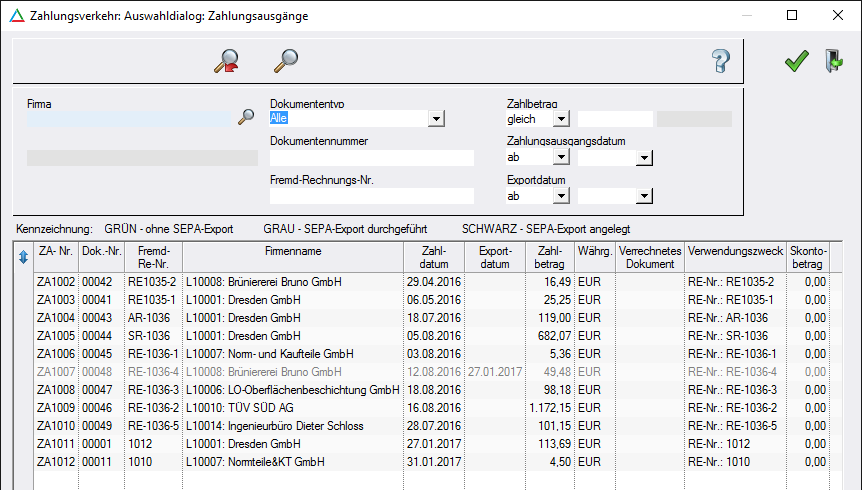Click the blue sort arrows in table corner

point(23,257)
